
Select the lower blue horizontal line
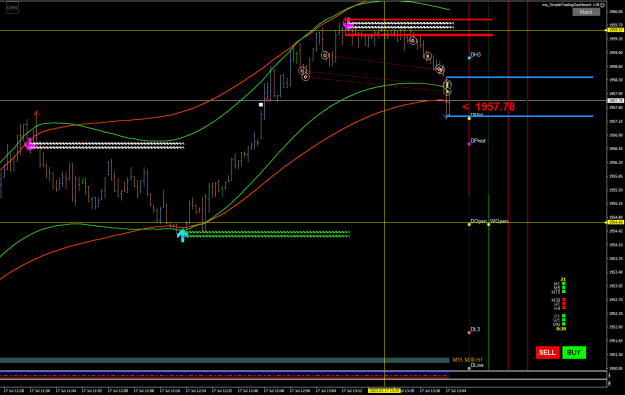519,116
